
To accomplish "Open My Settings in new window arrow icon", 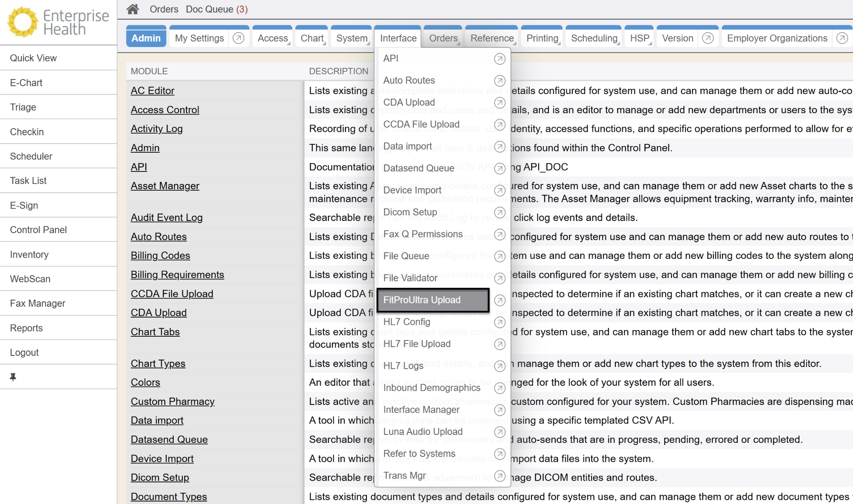I will pyautogui.click(x=238, y=38).
